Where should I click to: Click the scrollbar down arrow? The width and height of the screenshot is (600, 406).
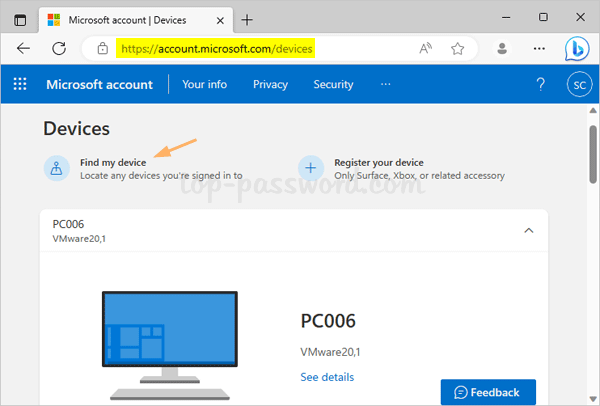point(593,400)
